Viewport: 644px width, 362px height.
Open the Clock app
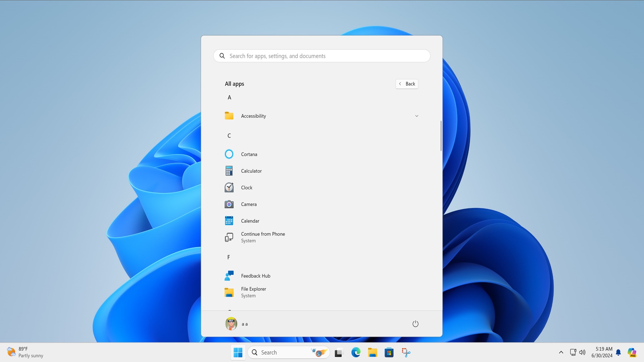pos(247,187)
